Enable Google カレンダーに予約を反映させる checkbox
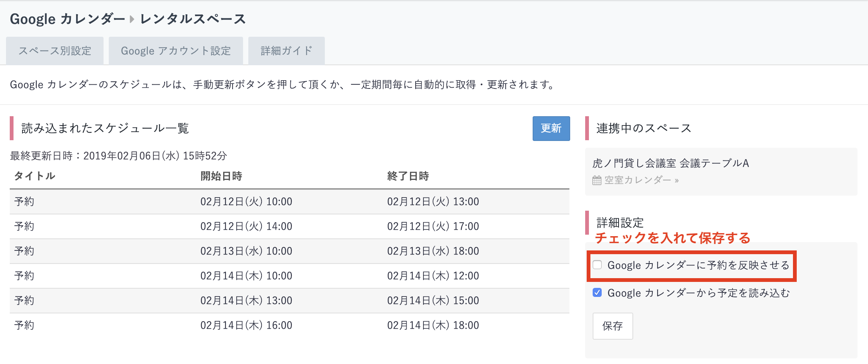 point(597,265)
